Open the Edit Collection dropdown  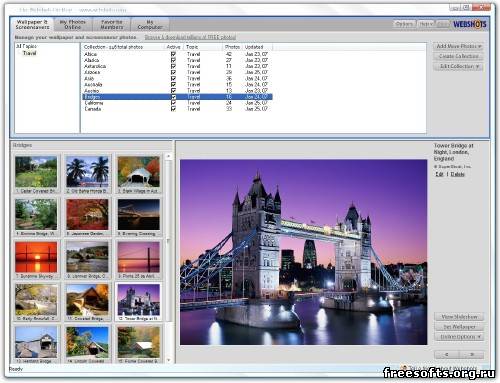(x=459, y=66)
